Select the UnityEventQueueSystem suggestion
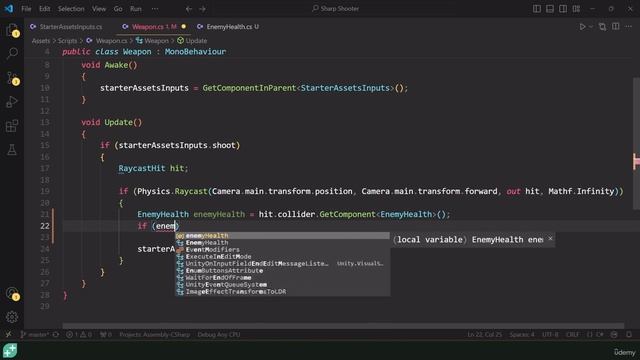The height and width of the screenshot is (360, 640). tap(282, 284)
